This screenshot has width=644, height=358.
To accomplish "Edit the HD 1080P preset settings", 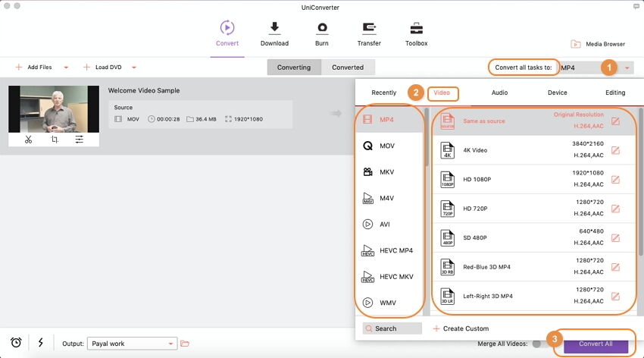I will 615,179.
